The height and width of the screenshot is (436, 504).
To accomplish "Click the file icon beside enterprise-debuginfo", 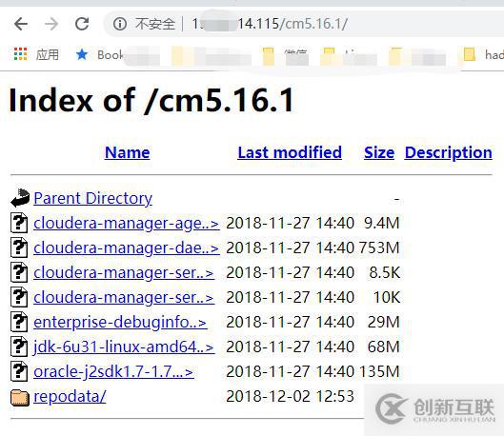I will click(19, 322).
